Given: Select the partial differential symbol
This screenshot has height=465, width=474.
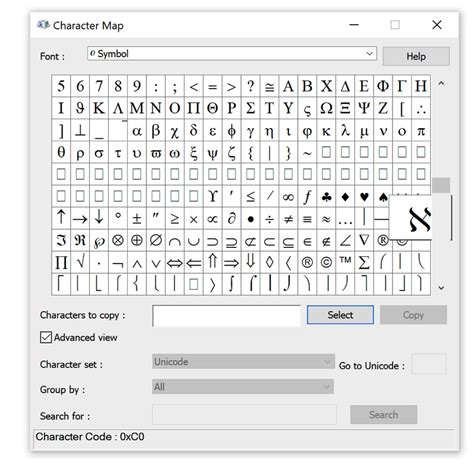Looking at the screenshot, I should pyautogui.click(x=232, y=218).
